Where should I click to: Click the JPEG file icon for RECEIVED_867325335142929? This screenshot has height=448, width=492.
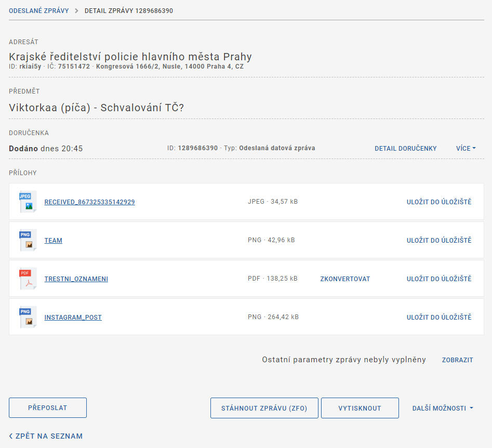tap(28, 202)
